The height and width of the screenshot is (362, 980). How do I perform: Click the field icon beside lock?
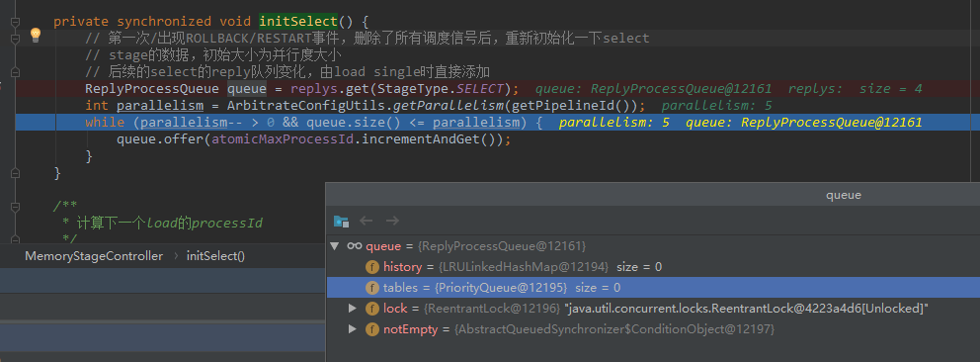click(372, 309)
